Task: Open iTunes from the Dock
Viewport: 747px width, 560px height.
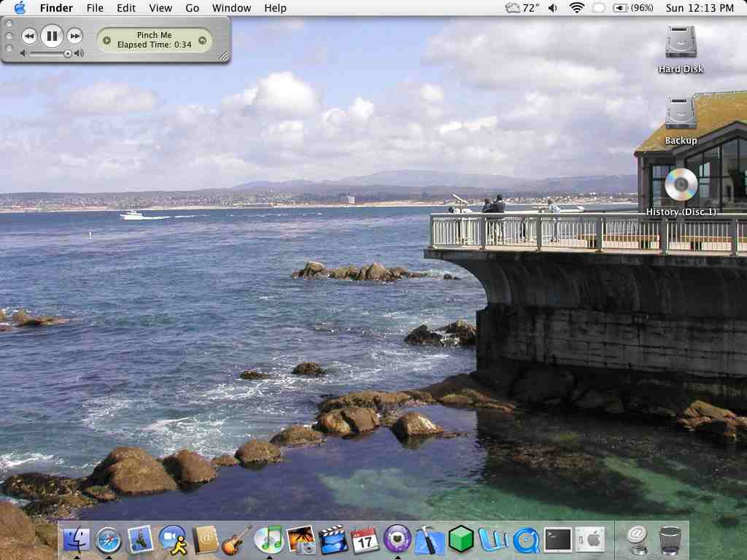Action: (x=269, y=540)
